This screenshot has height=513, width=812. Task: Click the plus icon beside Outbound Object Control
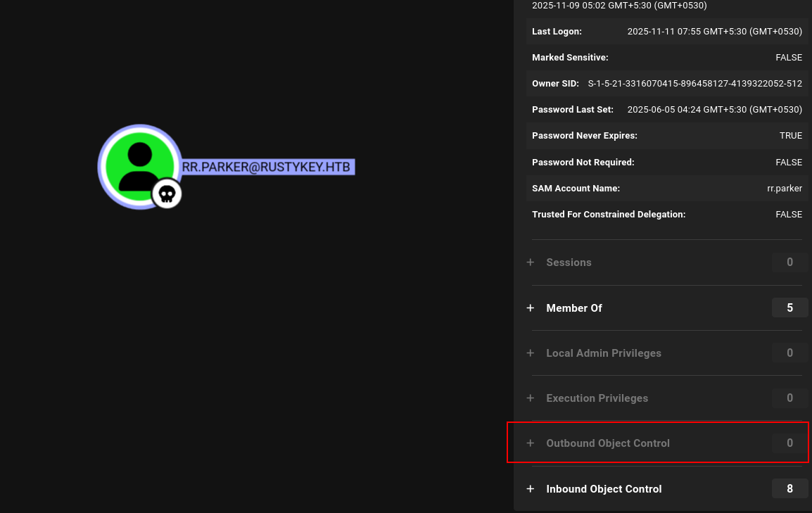tap(531, 443)
